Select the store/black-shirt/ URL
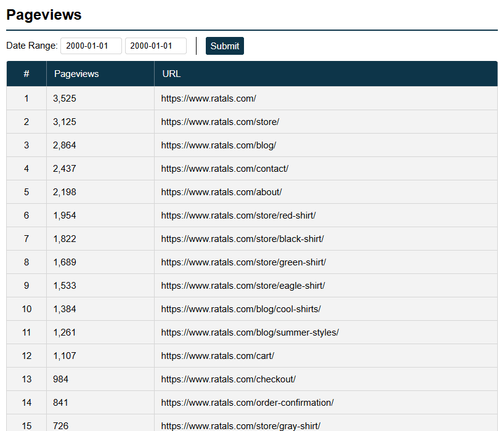Screen dimensions: 504x431 point(242,239)
